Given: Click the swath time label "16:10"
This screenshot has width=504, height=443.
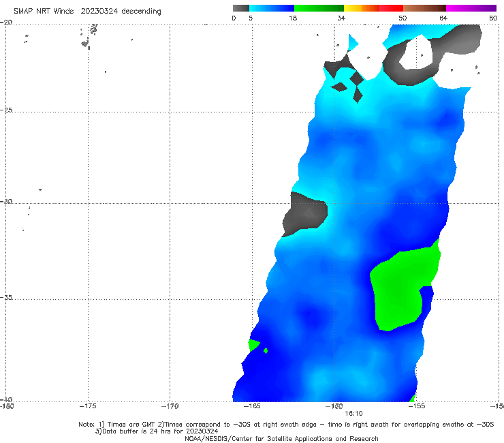Looking at the screenshot, I should (x=353, y=414).
